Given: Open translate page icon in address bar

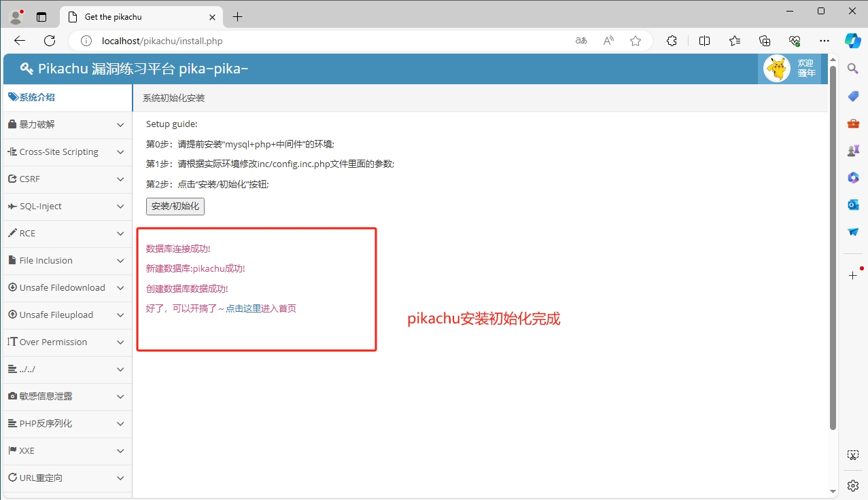Looking at the screenshot, I should [x=581, y=41].
